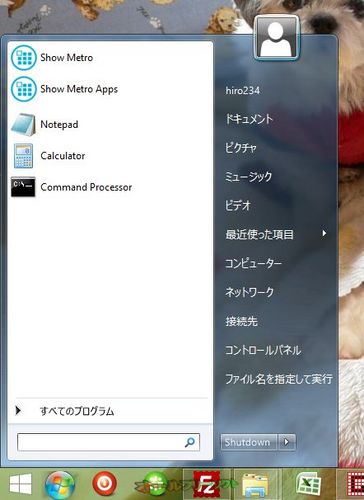364x500 pixels.
Task: Click the Show Metro Apps label
Action: click(x=79, y=89)
